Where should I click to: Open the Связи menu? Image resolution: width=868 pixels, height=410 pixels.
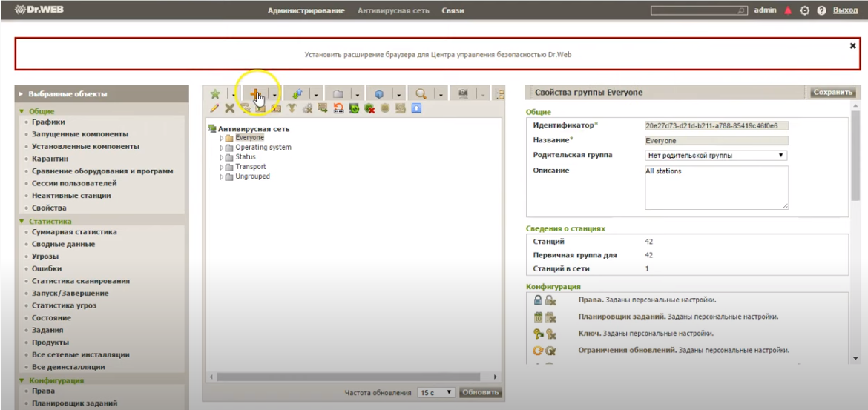click(x=453, y=10)
